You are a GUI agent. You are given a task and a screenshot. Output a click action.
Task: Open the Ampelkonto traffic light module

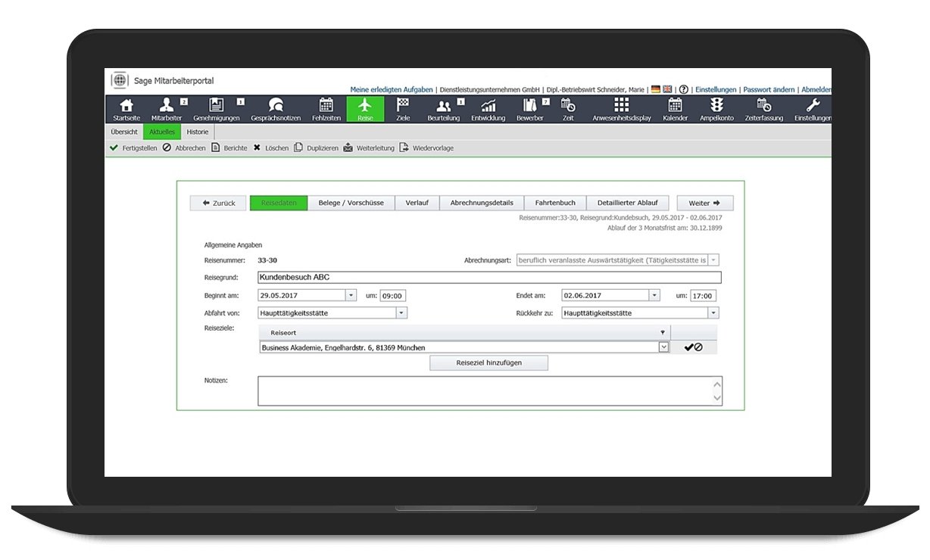pos(716,109)
